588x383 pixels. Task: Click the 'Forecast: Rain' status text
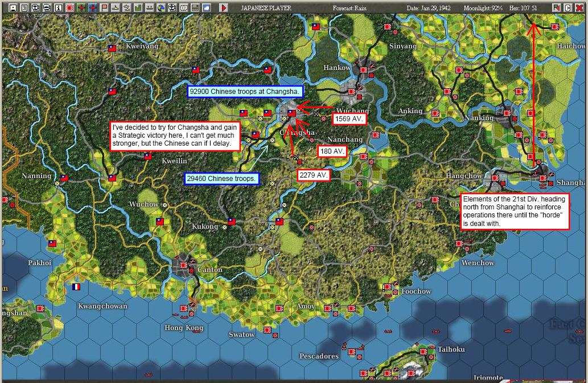349,8
